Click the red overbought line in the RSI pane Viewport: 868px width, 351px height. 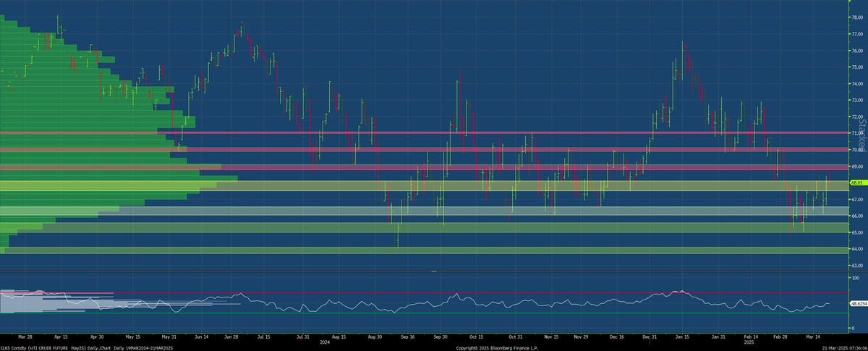423,293
